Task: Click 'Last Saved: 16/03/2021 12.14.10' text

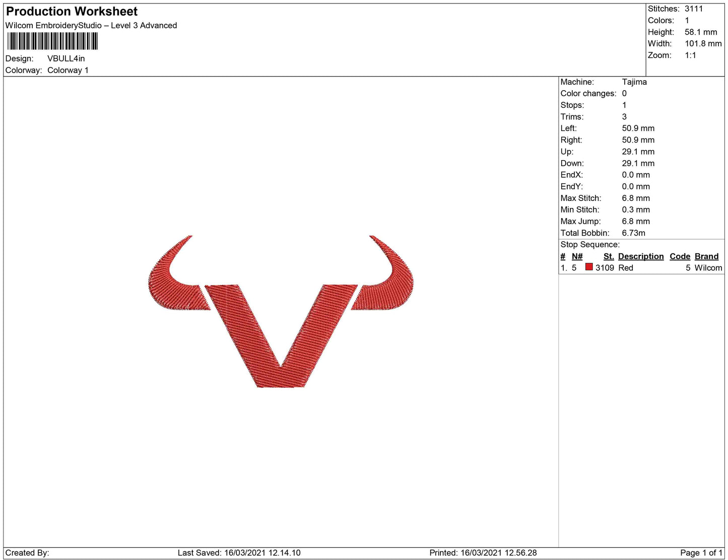Action: pyautogui.click(x=239, y=553)
